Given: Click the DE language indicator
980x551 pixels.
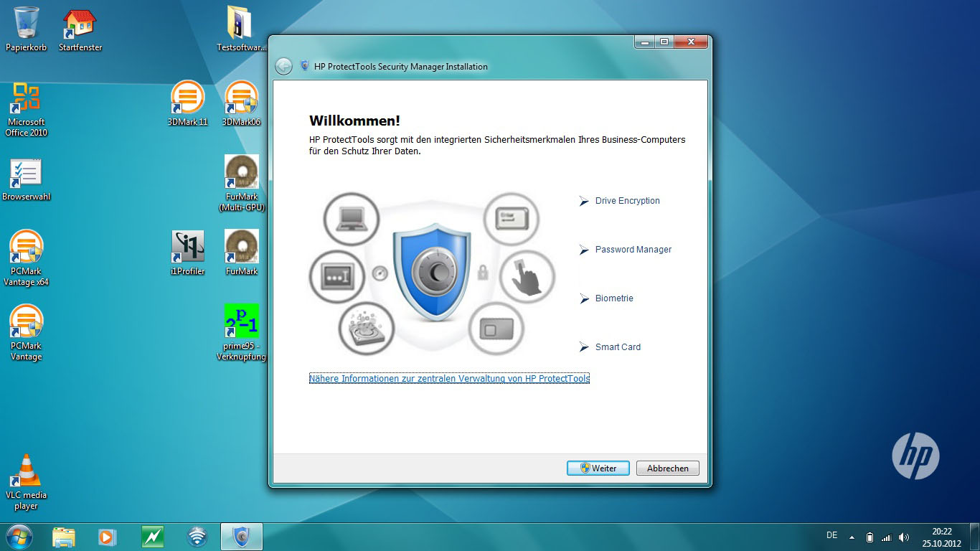Looking at the screenshot, I should click(831, 536).
